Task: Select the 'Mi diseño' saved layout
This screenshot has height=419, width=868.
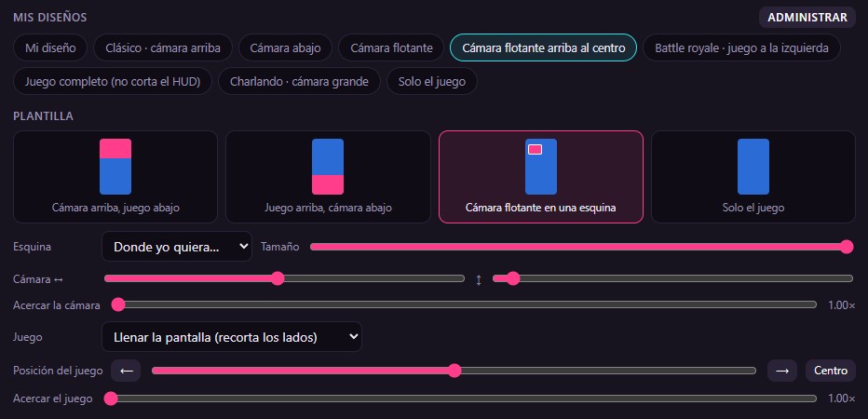Action: (x=50, y=47)
